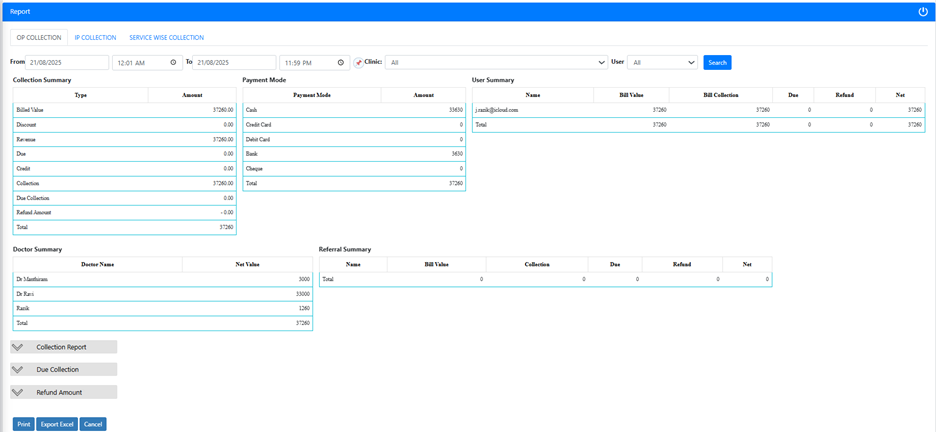Open clock picker for 12:01 AM time

[x=174, y=62]
